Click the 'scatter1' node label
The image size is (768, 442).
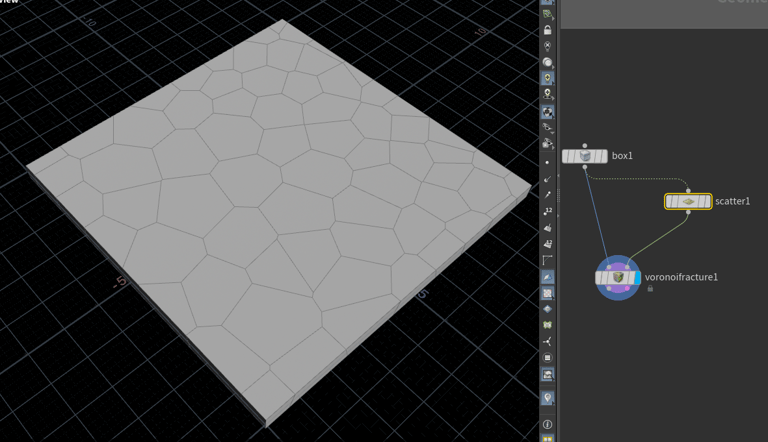coord(732,201)
